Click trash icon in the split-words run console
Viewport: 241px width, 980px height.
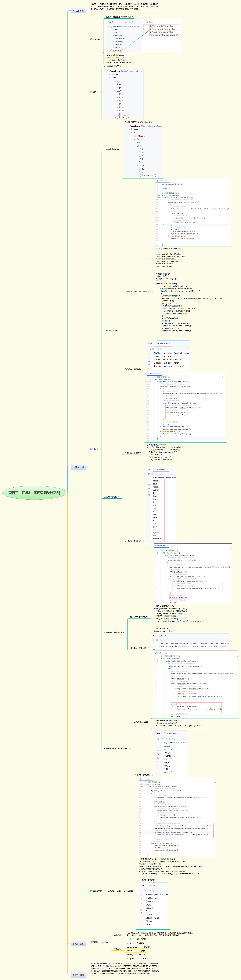pos(149,495)
